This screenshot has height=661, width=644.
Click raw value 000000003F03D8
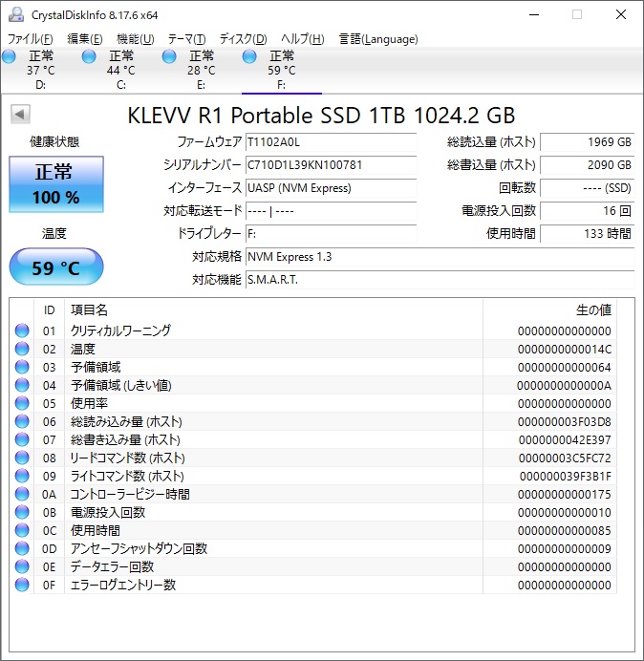tap(565, 422)
